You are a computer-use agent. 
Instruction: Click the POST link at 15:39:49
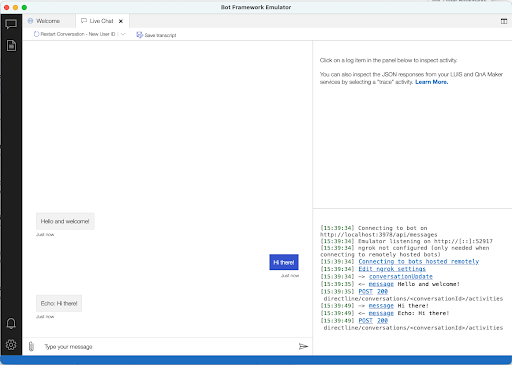coord(365,320)
